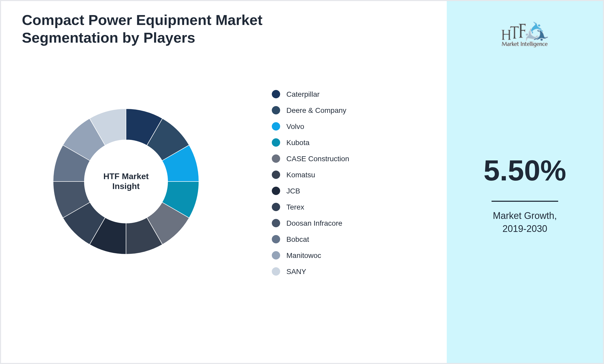Toggle the CASE Construction legend entry
The image size is (604, 364).
317,159
